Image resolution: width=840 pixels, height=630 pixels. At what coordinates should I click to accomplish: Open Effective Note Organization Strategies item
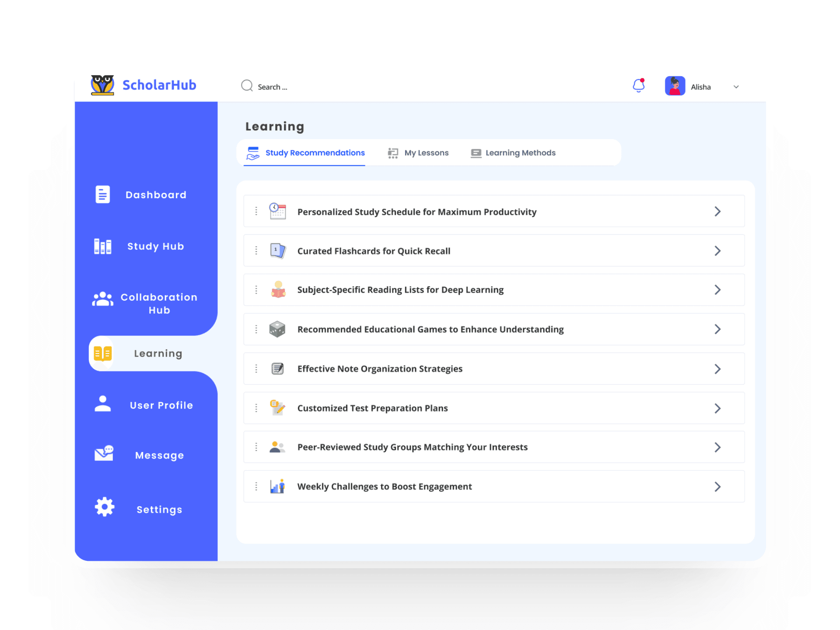coord(379,369)
